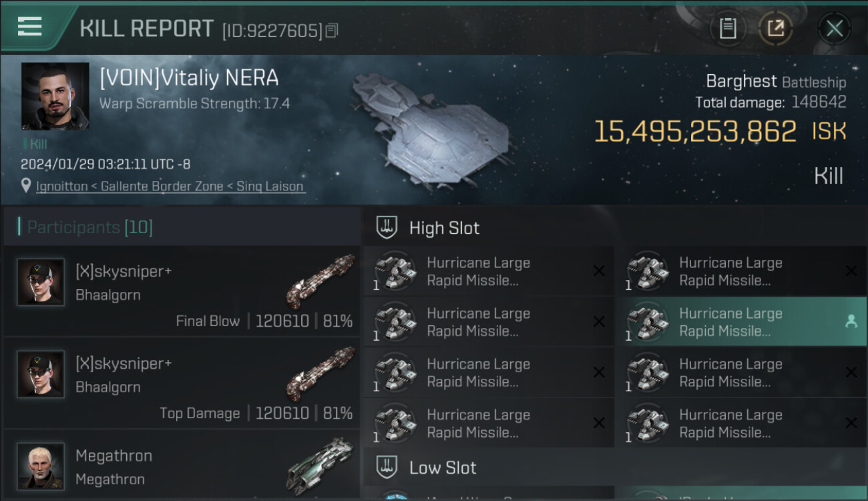View the Megathron participant portrait
The image size is (868, 501).
tap(41, 466)
